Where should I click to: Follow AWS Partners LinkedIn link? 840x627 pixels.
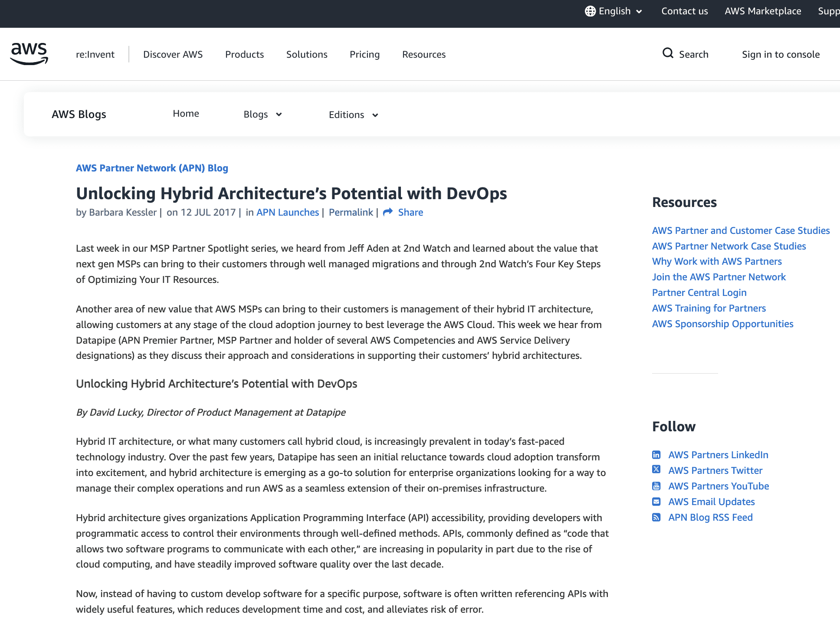(719, 455)
